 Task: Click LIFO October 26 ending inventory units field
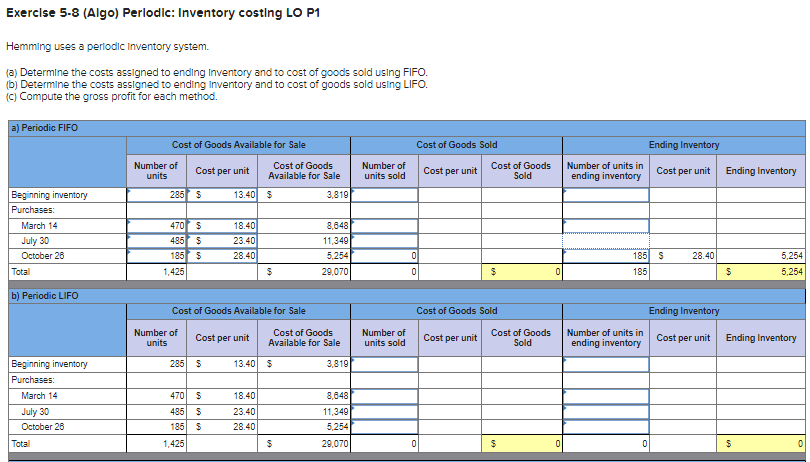point(606,427)
